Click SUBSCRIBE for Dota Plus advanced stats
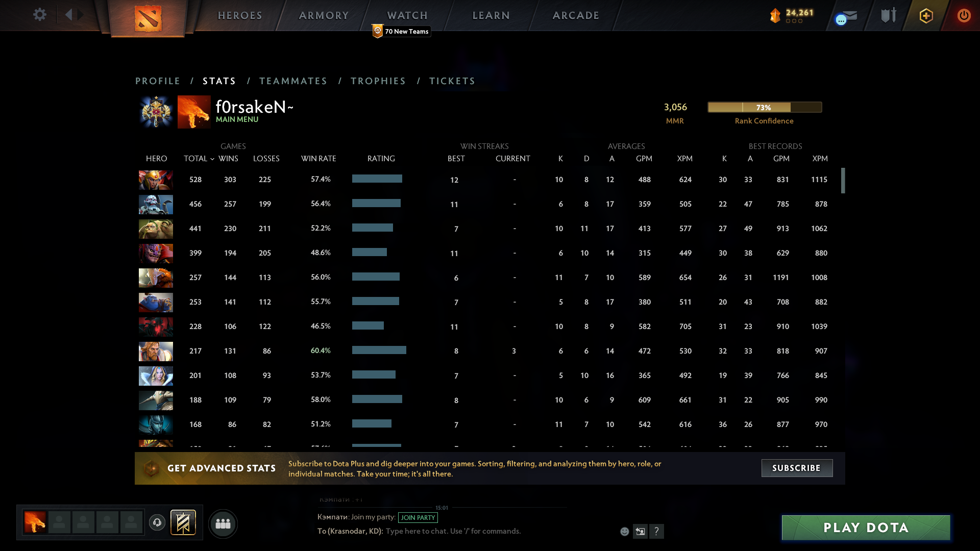 797,468
